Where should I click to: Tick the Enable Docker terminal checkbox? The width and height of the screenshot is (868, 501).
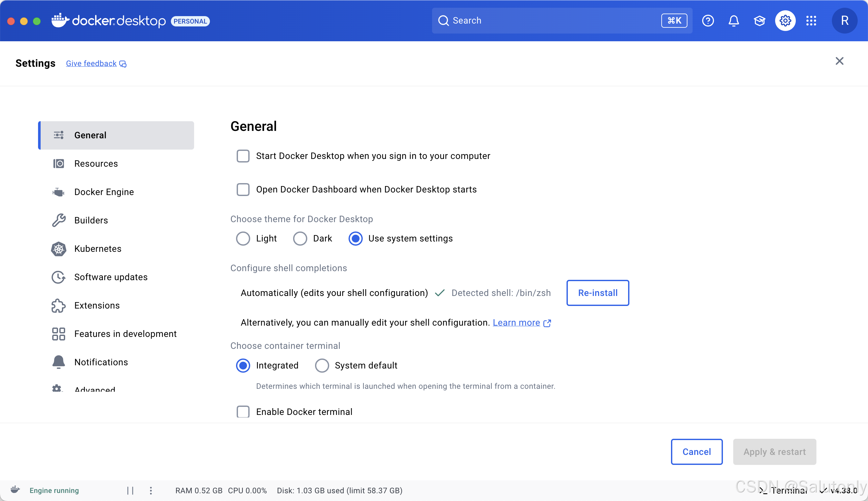[x=243, y=411]
